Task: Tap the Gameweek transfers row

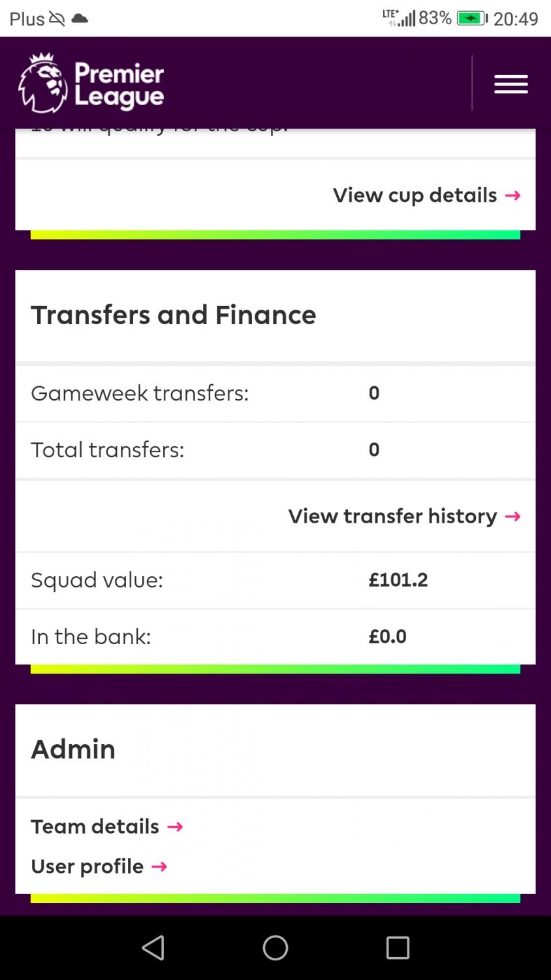Action: coord(275,393)
